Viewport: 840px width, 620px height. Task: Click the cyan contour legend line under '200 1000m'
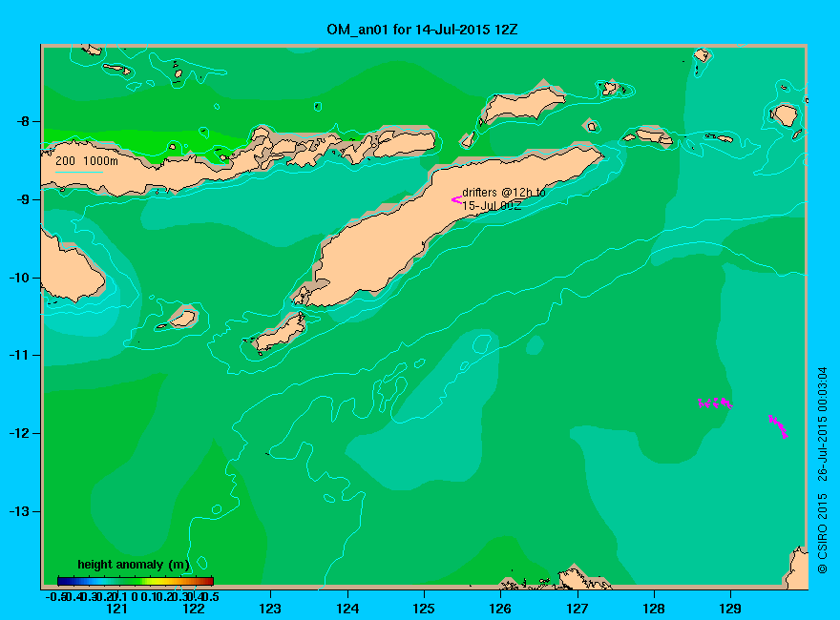coord(78,172)
